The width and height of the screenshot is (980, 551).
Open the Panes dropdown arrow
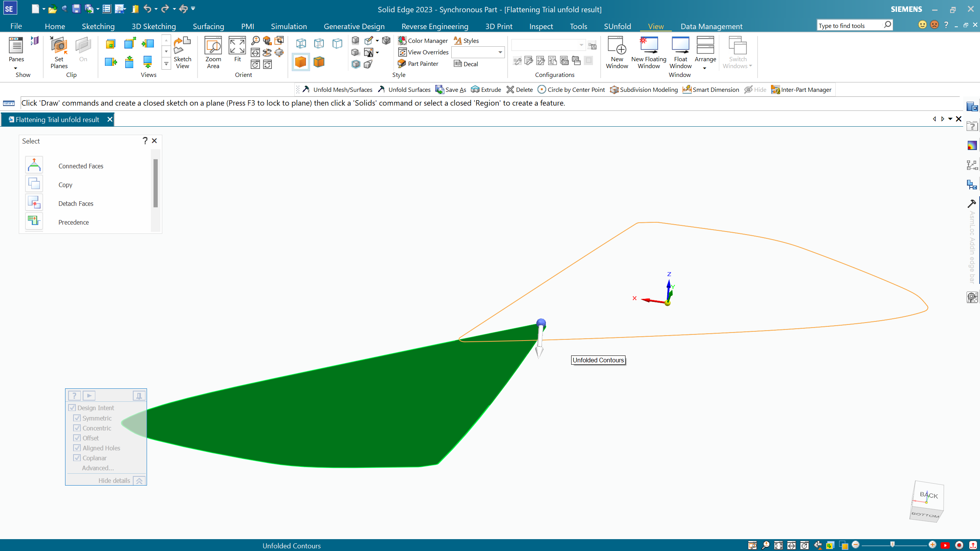[x=16, y=68]
